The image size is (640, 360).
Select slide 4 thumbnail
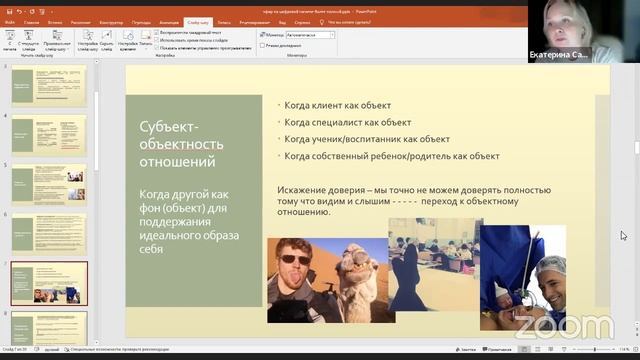tap(49, 135)
